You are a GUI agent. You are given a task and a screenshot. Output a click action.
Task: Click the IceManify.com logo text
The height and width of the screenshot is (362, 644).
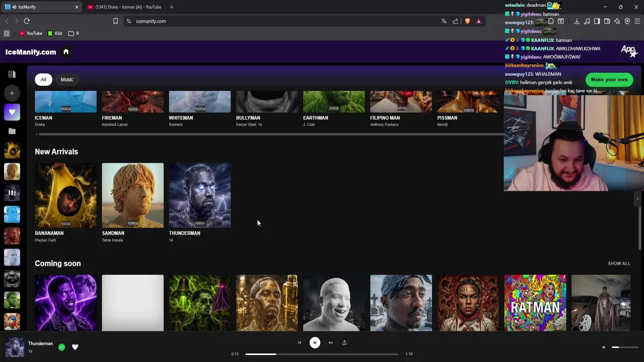[31, 52]
